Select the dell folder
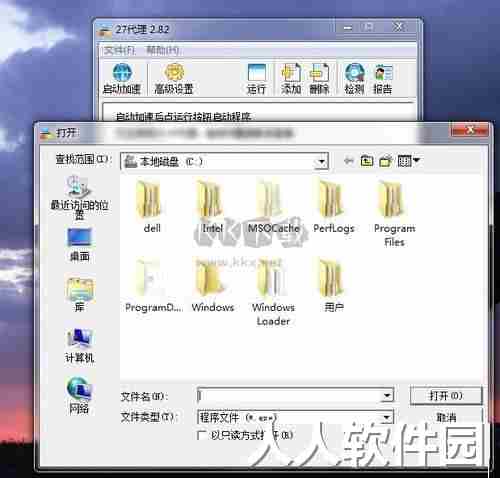Image resolution: width=500 pixels, height=478 pixels. [152, 206]
